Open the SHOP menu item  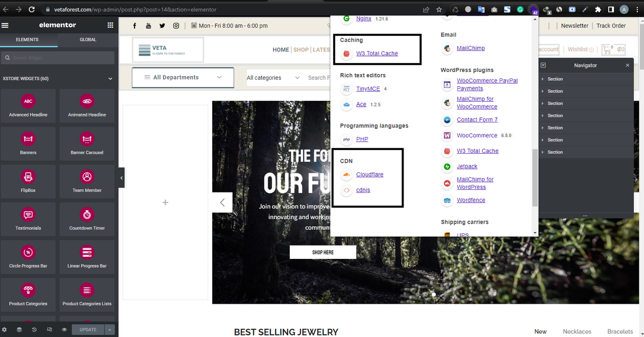pos(301,50)
